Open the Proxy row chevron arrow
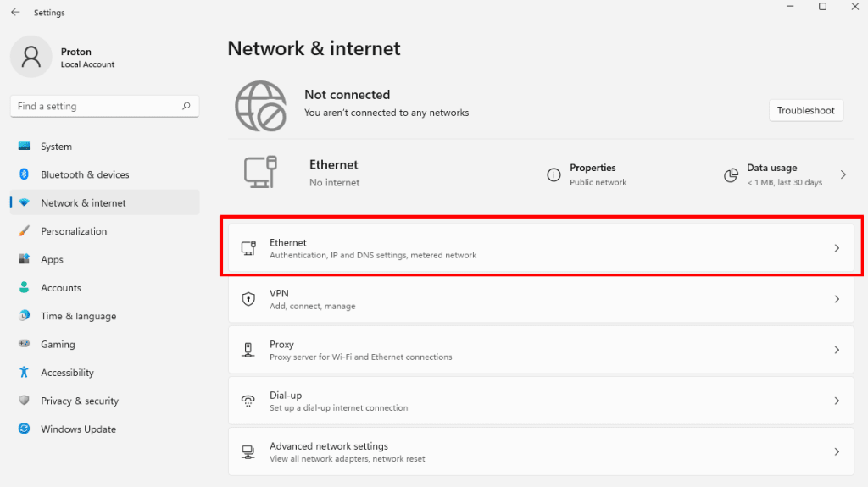The image size is (868, 487). (837, 350)
